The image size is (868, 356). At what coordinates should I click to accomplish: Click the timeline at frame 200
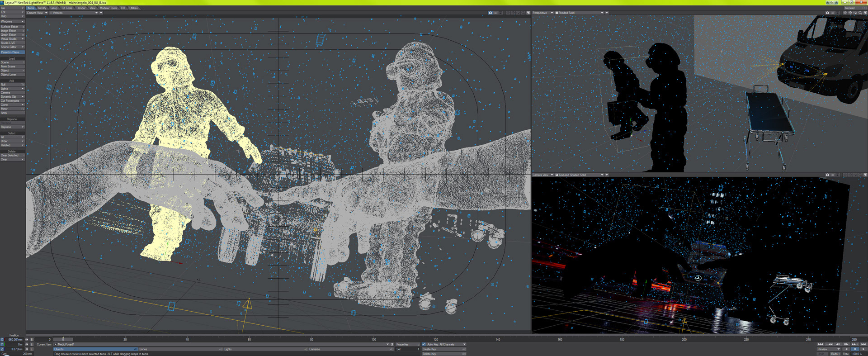(x=684, y=339)
